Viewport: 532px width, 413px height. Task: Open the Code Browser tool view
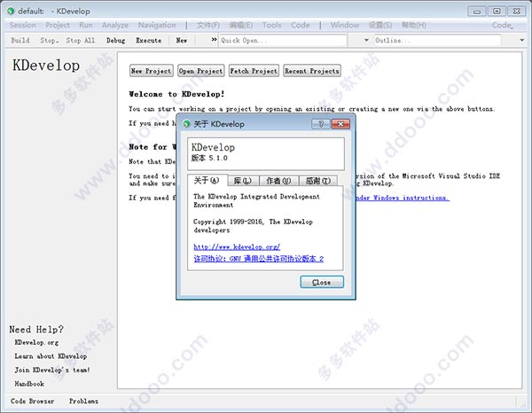click(x=32, y=401)
